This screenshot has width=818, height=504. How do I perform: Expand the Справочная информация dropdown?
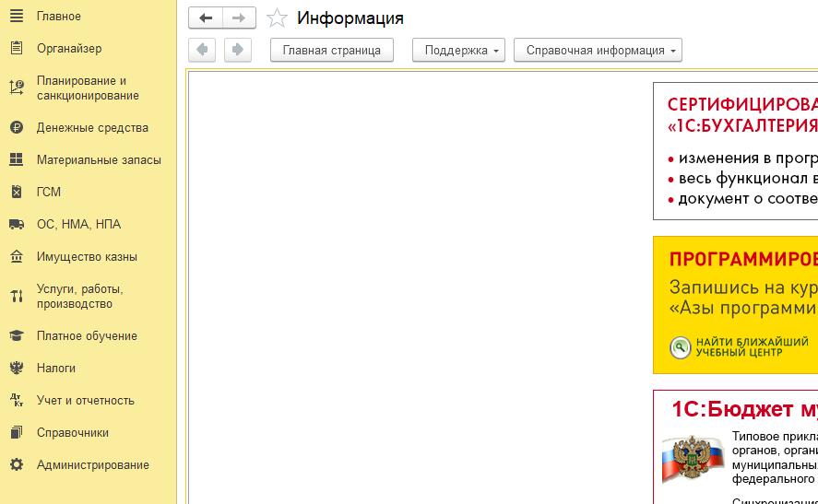click(598, 50)
